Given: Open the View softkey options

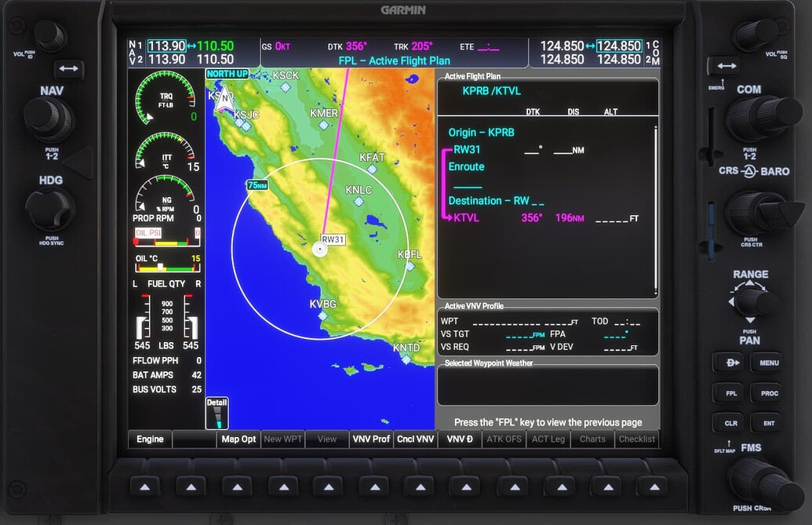Looking at the screenshot, I should coord(326,439).
